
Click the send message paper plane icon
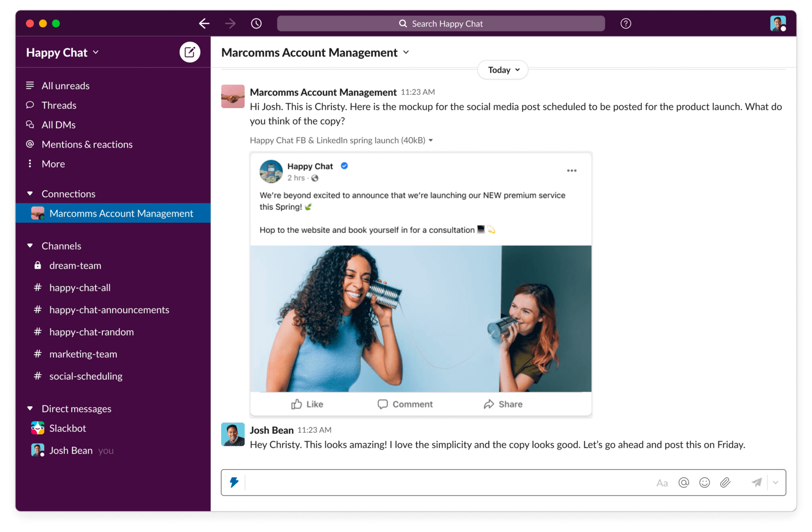(756, 483)
